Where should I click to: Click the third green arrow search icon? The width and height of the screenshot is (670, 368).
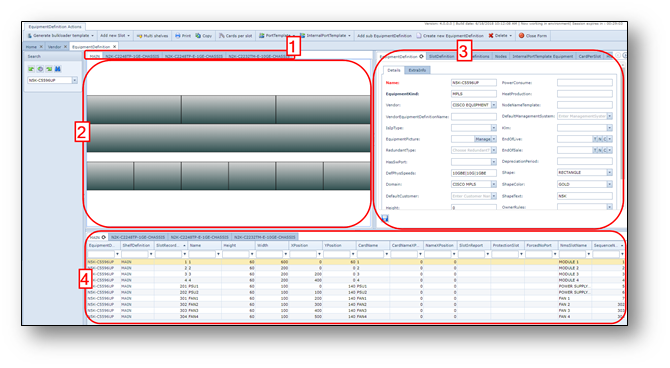[x=49, y=69]
